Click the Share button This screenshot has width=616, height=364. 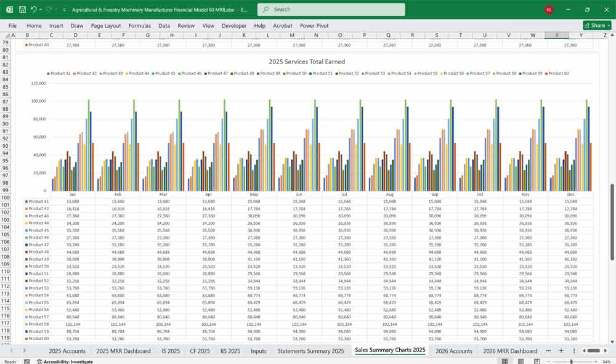click(x=597, y=25)
